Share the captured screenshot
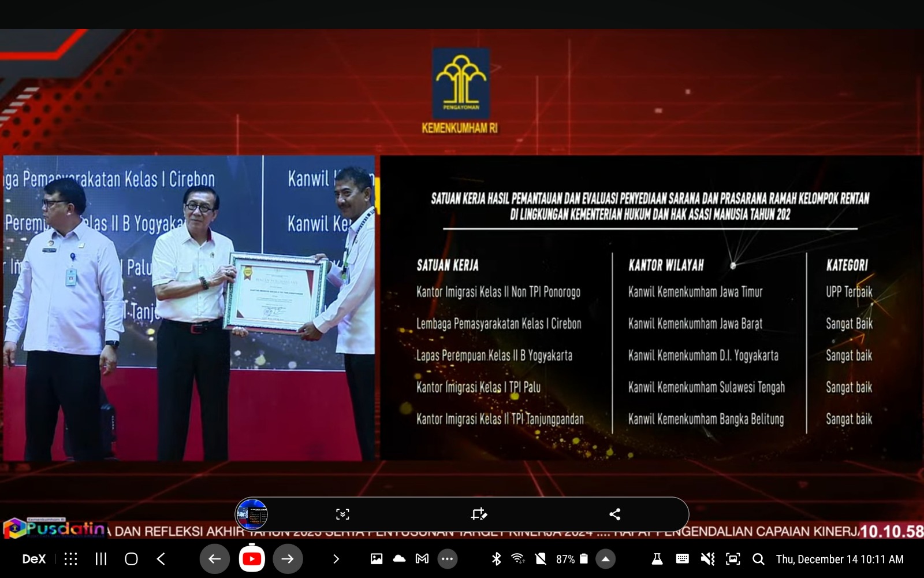The width and height of the screenshot is (924, 578). tap(615, 514)
